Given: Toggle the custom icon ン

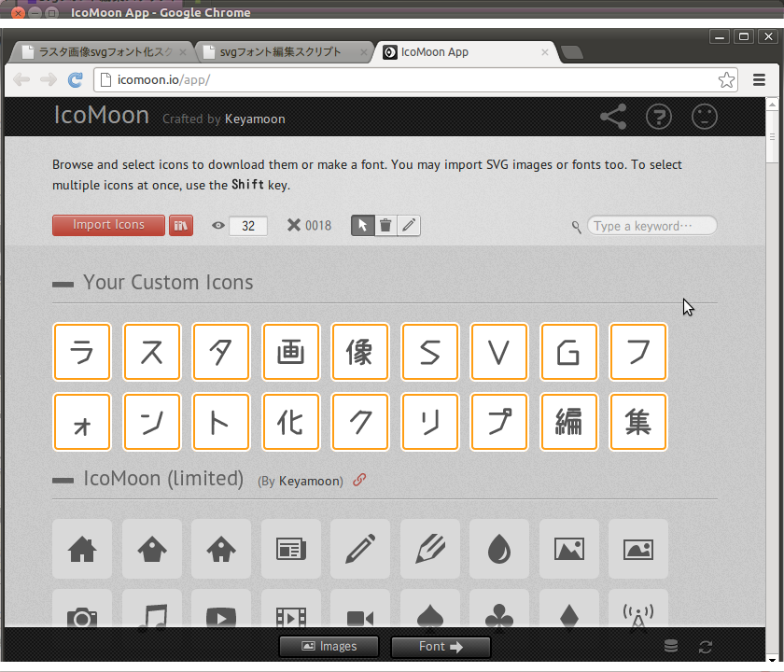Looking at the screenshot, I should pos(151,422).
